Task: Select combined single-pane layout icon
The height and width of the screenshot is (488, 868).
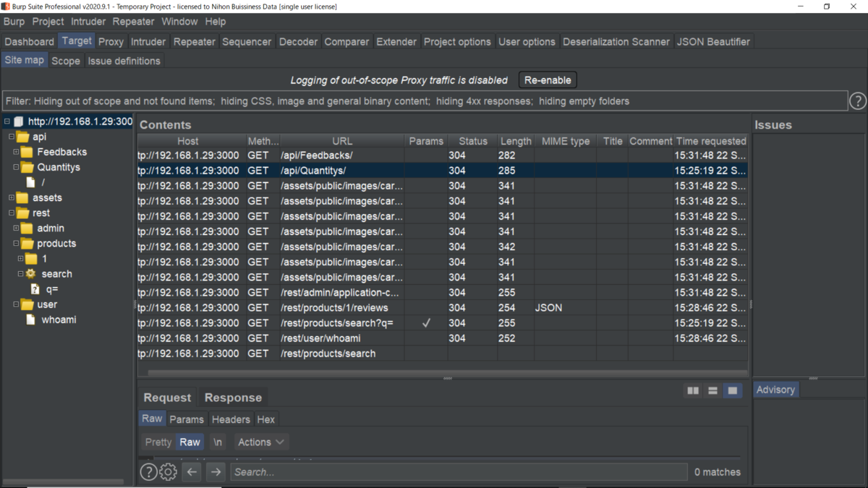Action: pos(732,390)
